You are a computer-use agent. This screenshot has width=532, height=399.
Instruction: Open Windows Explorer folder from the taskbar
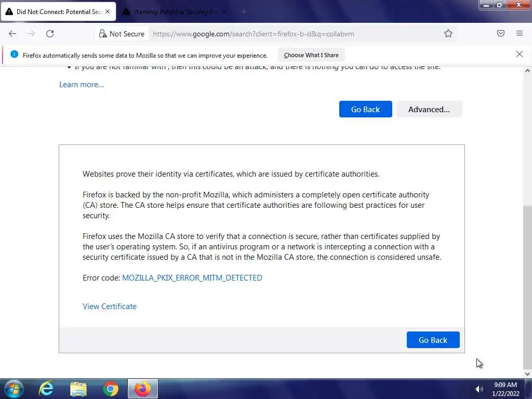tap(78, 389)
